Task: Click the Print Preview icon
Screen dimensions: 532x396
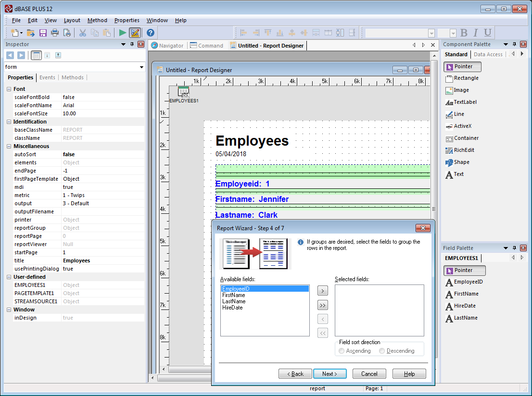Action: pyautogui.click(x=67, y=33)
